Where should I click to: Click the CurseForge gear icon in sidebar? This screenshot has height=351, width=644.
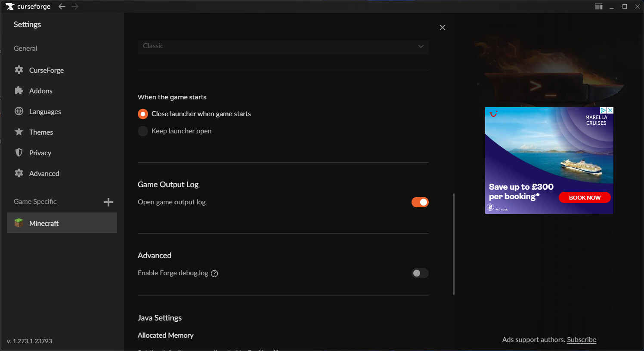pyautogui.click(x=19, y=70)
